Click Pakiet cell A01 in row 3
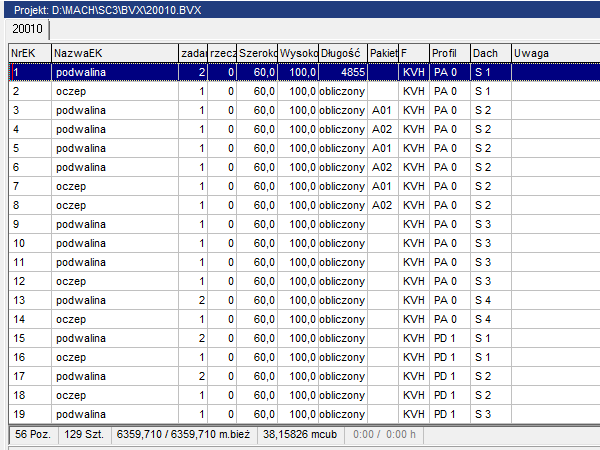 point(381,110)
